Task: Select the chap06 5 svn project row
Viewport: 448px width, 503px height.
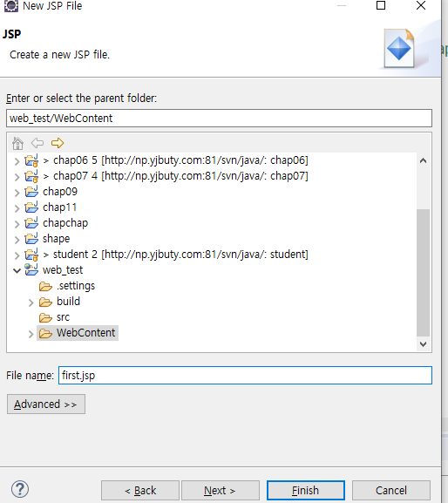Action: click(x=175, y=160)
